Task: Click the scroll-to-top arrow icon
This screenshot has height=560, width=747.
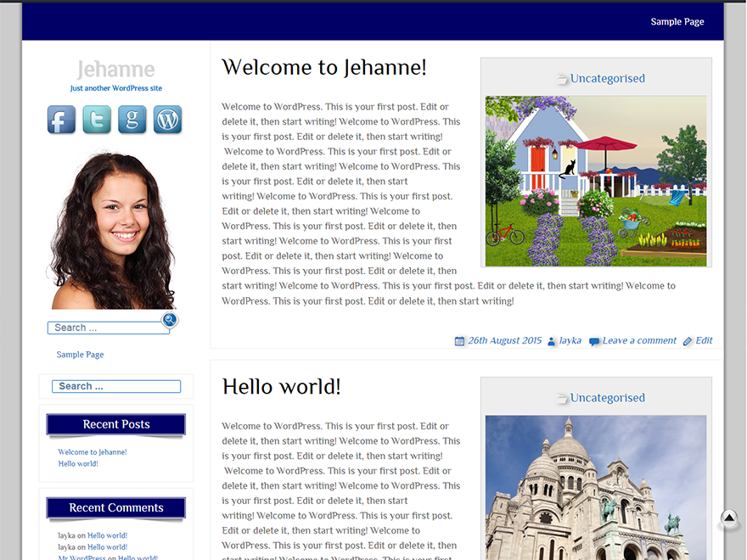Action: [x=729, y=518]
